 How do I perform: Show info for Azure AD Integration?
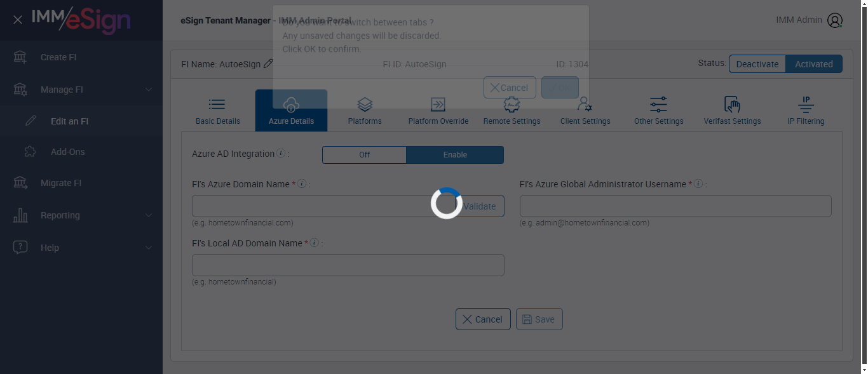point(281,154)
